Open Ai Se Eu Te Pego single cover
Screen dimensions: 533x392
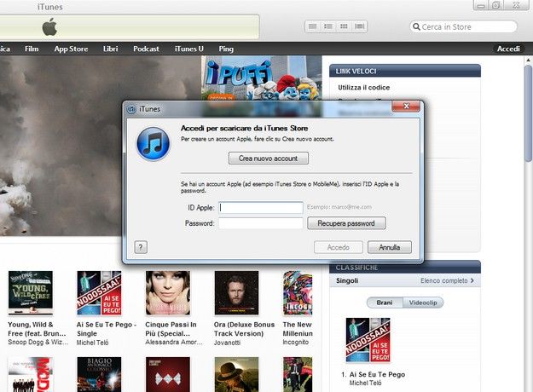(x=99, y=293)
